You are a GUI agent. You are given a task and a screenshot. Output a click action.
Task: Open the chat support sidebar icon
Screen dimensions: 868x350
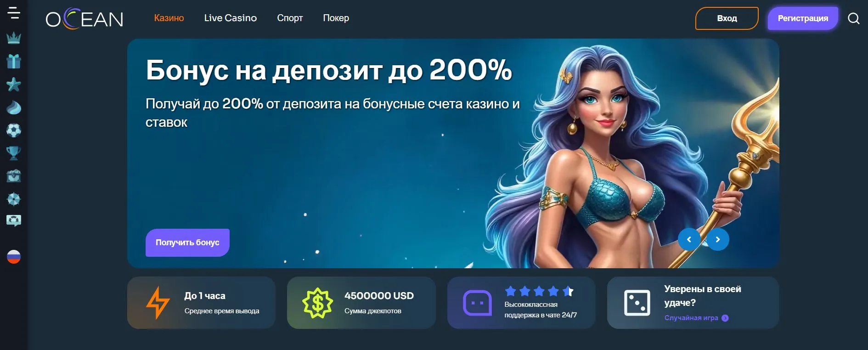[x=14, y=221]
